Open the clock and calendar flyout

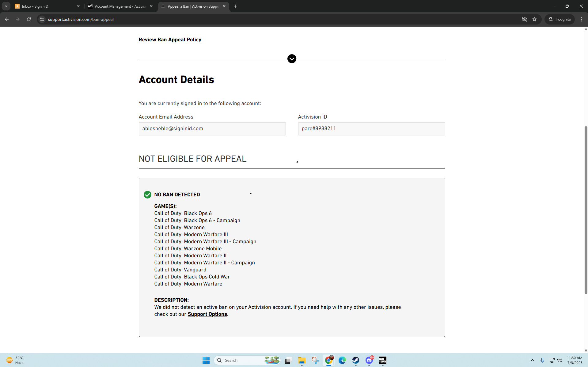pos(575,360)
